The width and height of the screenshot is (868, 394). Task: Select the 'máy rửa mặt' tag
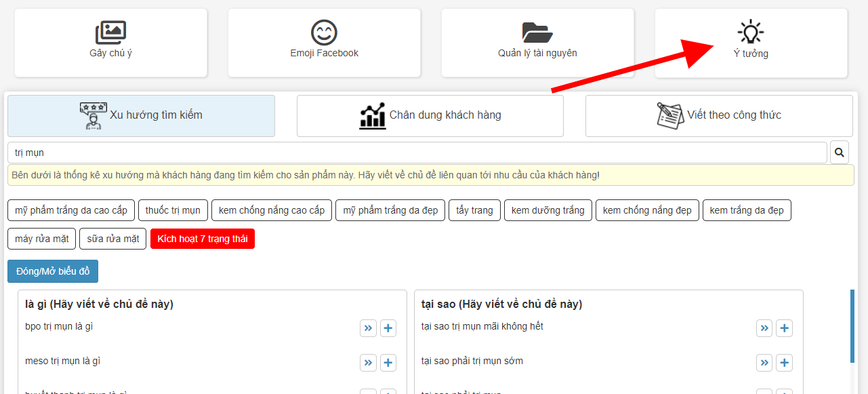click(x=42, y=239)
